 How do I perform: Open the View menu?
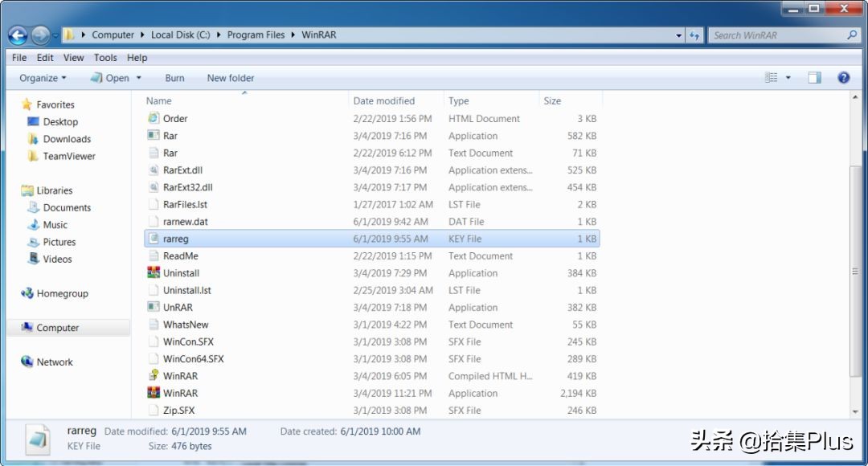73,58
